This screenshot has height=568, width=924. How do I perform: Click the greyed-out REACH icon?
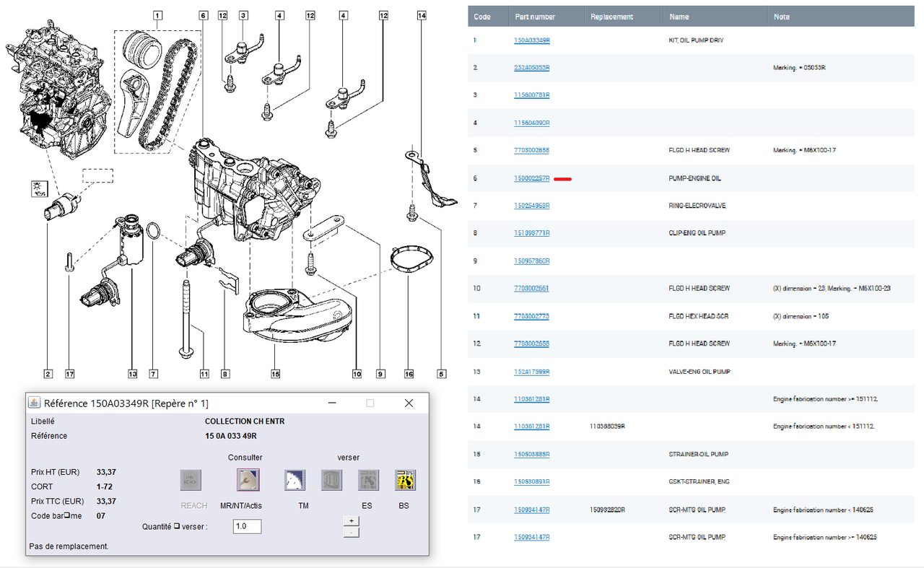191,480
